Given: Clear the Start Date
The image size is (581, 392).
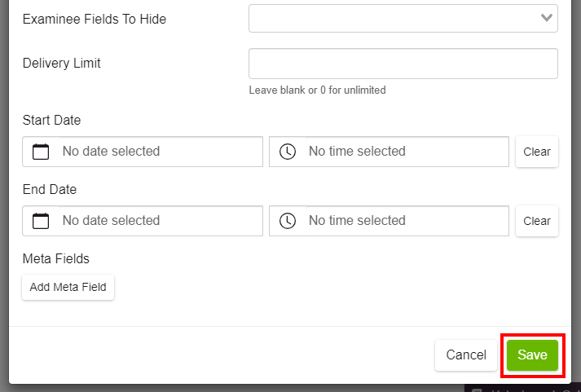Looking at the screenshot, I should tap(537, 152).
